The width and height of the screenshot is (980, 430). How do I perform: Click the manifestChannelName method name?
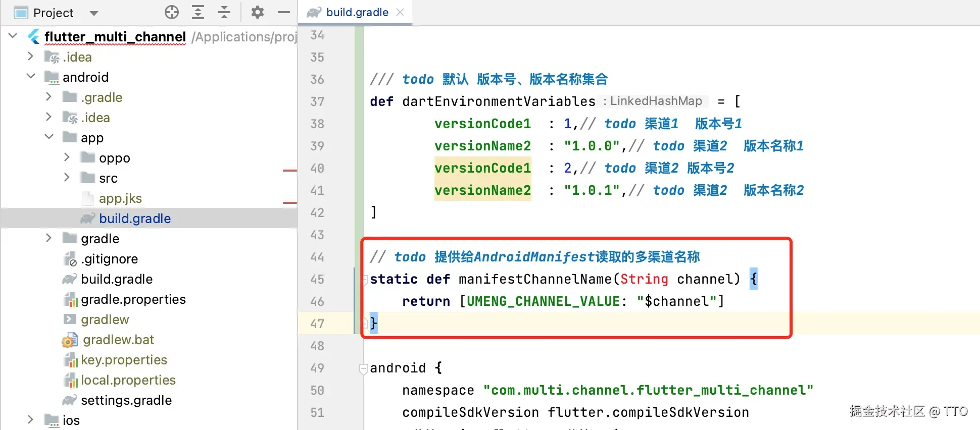[x=535, y=279]
